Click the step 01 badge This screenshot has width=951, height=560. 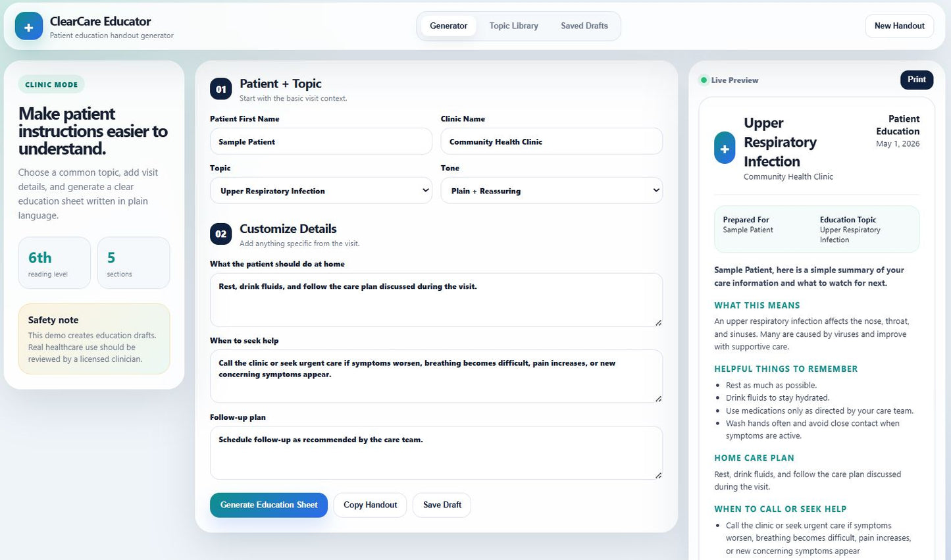click(220, 89)
